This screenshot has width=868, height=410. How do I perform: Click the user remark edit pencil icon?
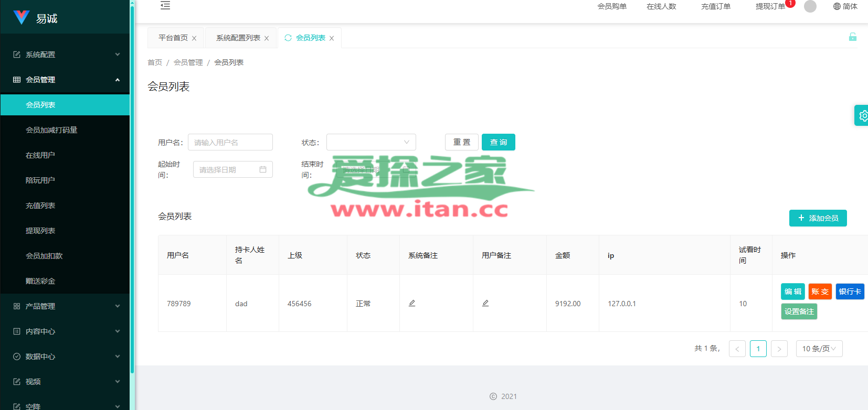coord(485,304)
